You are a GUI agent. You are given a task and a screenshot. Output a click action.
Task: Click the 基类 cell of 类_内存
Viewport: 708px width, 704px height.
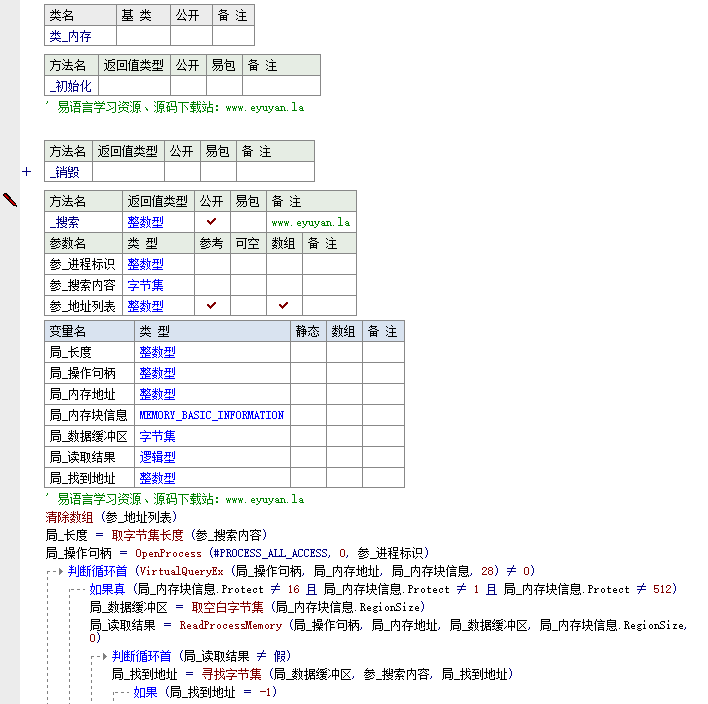coord(143,36)
